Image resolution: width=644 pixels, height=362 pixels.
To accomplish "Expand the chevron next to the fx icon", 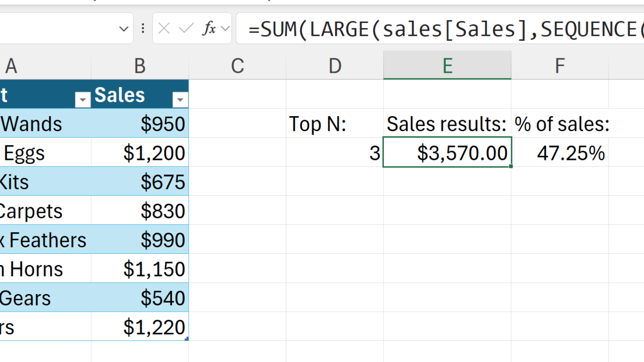I will (x=225, y=29).
